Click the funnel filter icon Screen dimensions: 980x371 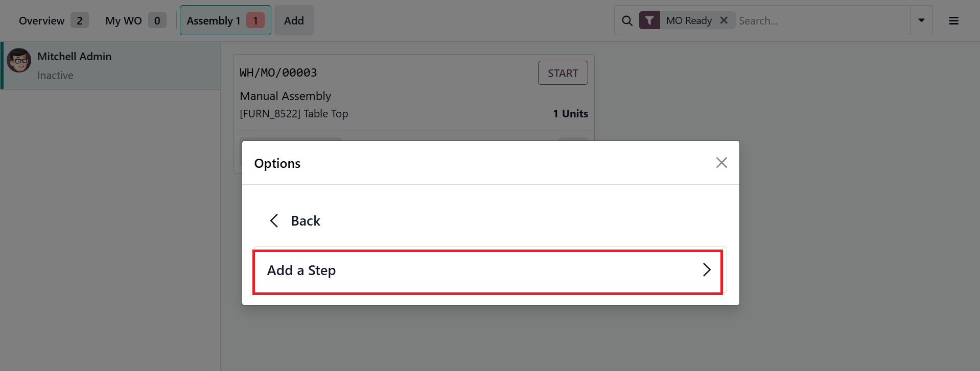coord(649,21)
